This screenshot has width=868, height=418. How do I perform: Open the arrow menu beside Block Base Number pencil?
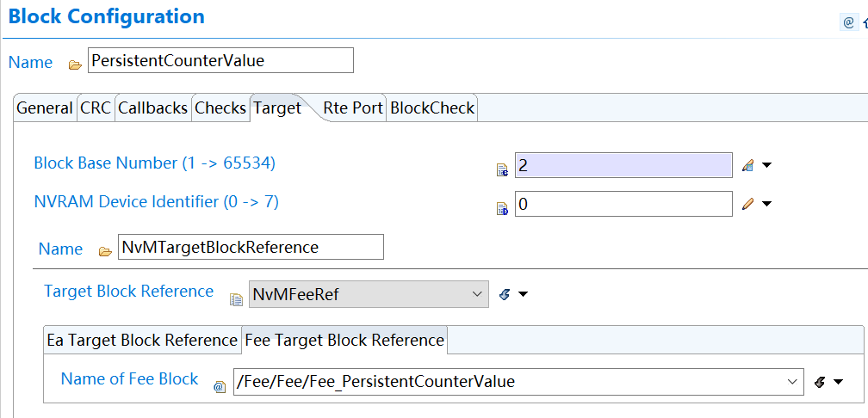[x=766, y=165]
